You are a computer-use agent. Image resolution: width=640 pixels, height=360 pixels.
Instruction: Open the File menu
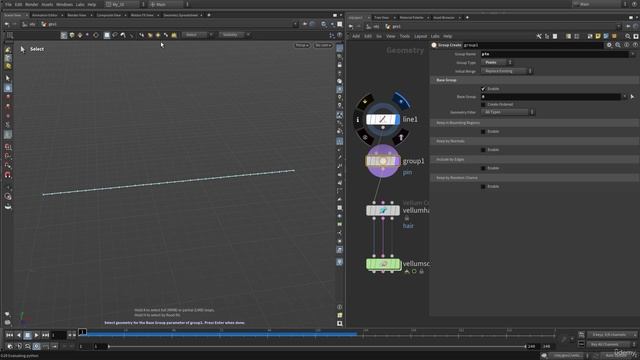(8, 4)
